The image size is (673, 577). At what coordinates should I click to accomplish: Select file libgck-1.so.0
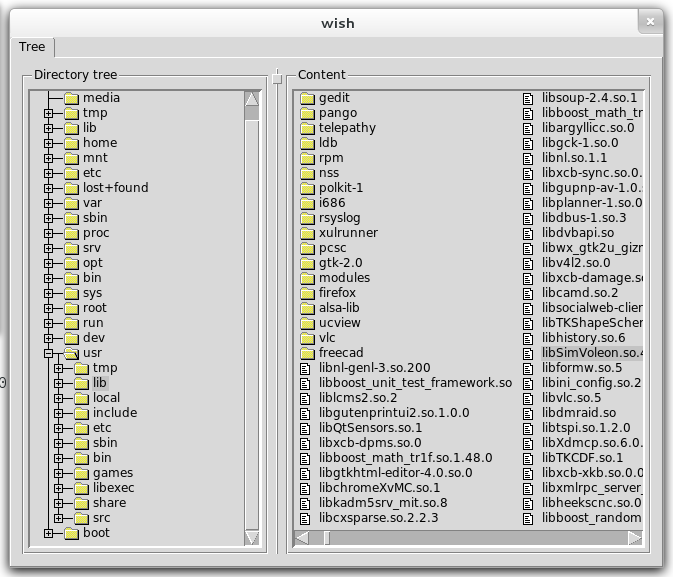[x=580, y=143]
